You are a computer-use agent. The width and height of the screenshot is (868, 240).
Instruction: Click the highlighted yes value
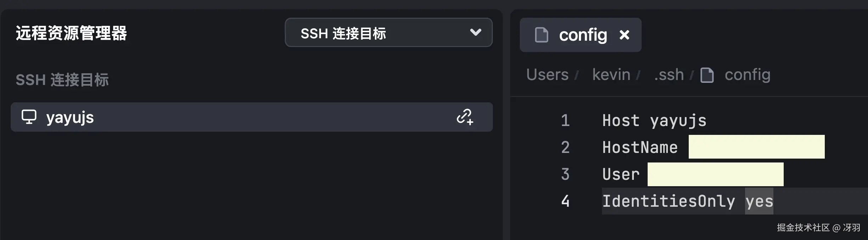point(759,201)
